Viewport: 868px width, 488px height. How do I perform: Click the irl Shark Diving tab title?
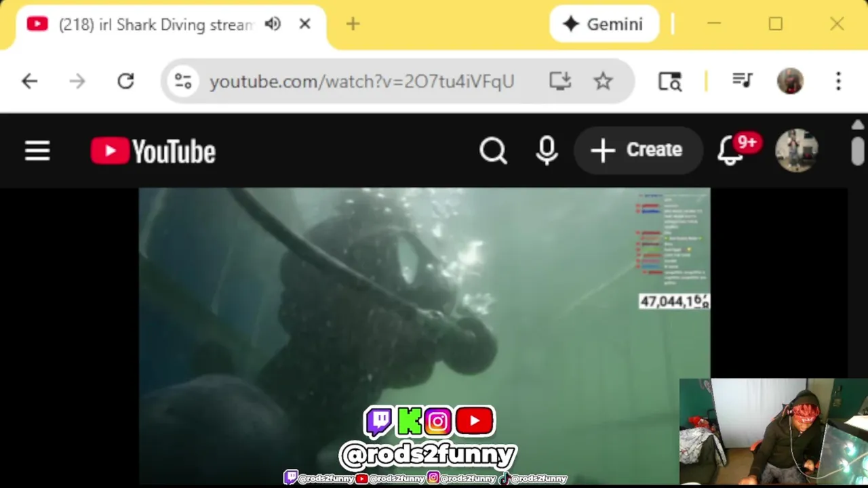(x=156, y=24)
